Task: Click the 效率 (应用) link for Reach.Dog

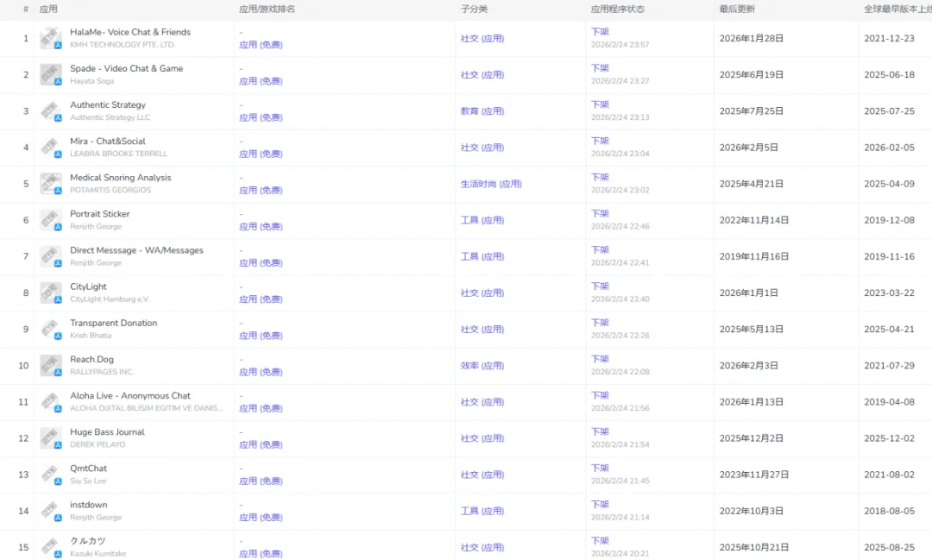Action: pyautogui.click(x=482, y=366)
